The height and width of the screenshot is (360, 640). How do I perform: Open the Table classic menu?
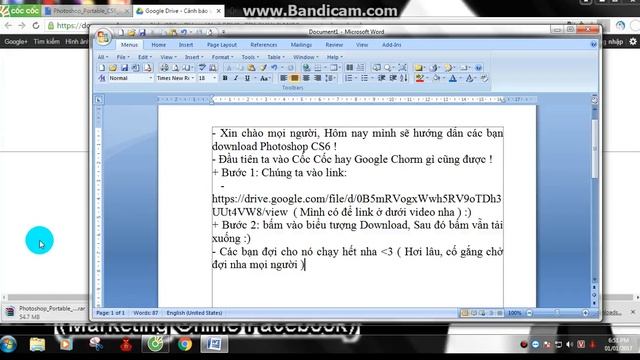pyautogui.click(x=276, y=57)
